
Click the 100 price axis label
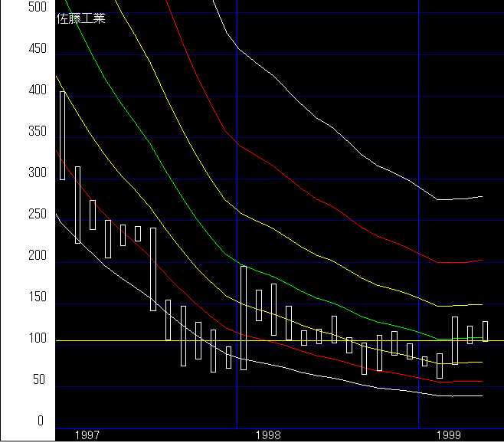(x=37, y=338)
